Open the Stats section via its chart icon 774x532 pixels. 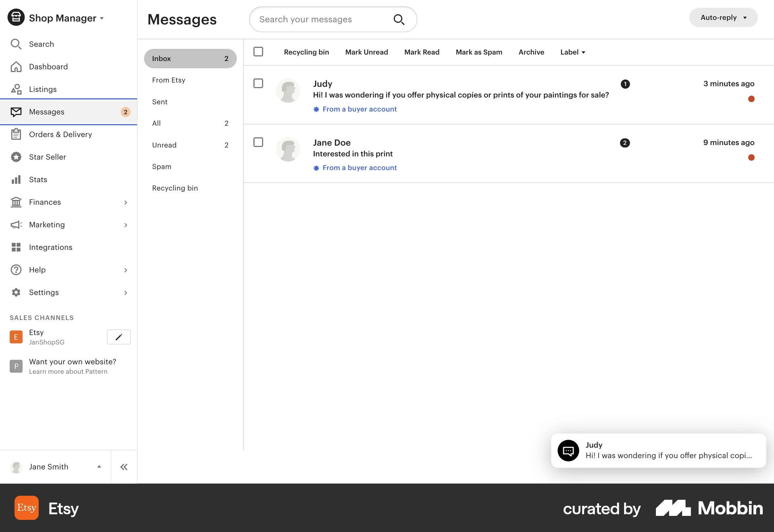click(16, 179)
